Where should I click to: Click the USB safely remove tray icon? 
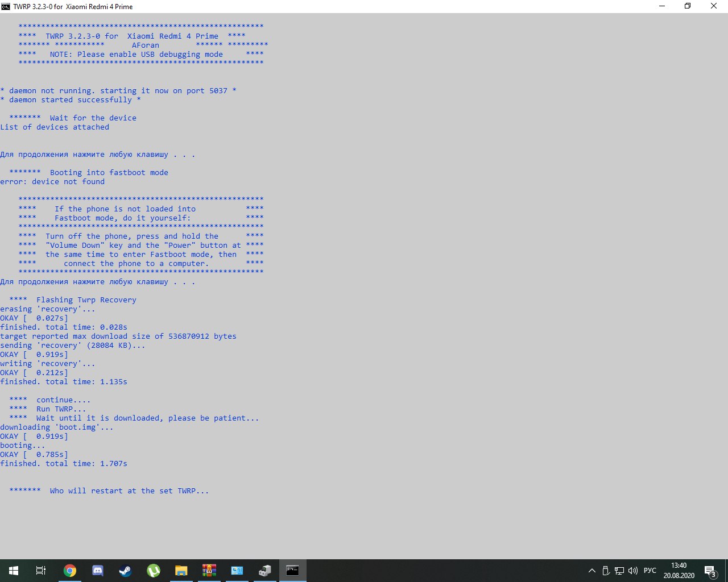click(x=606, y=571)
